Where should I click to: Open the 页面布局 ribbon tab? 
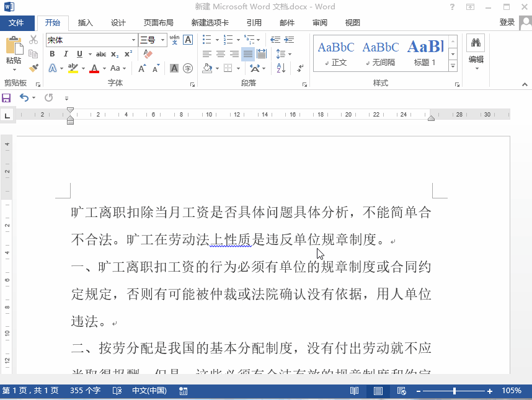(x=158, y=23)
